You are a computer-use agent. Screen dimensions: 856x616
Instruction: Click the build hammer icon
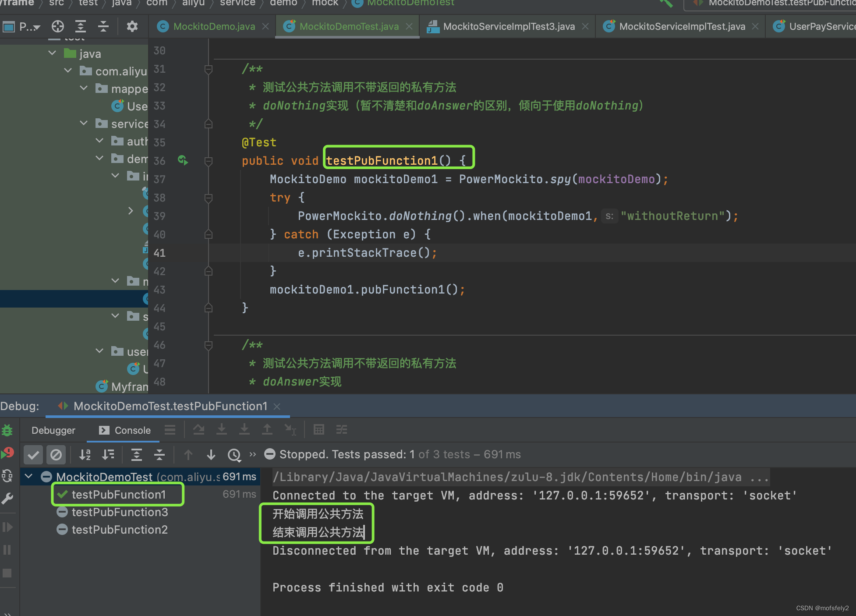(666, 4)
